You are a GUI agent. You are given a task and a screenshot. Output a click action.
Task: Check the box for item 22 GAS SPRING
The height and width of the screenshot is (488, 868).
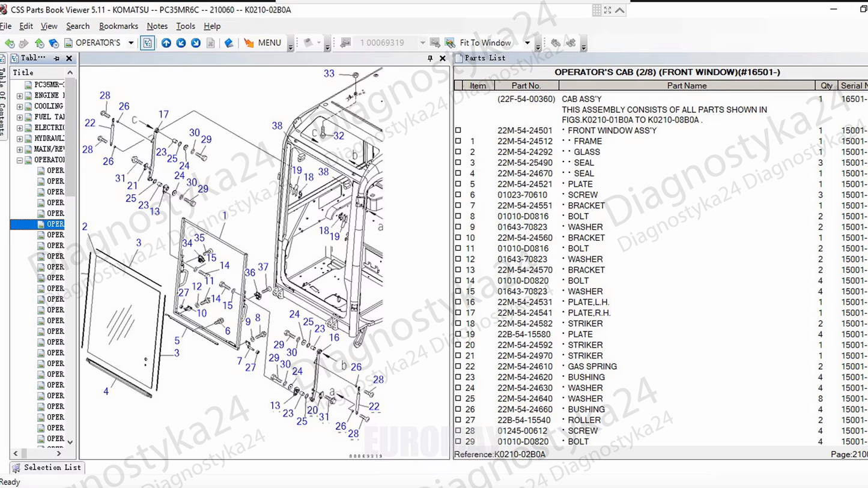(458, 366)
